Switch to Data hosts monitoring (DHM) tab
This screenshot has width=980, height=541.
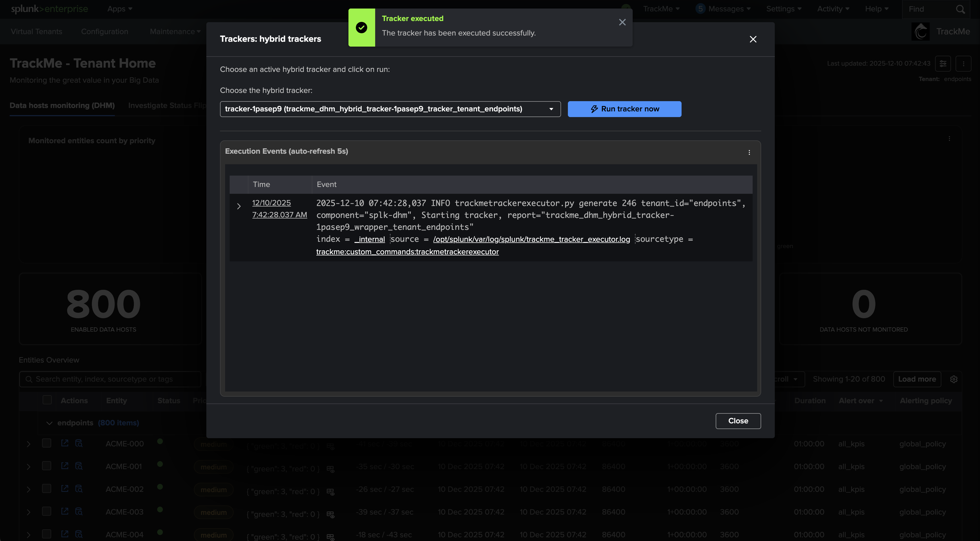(62, 105)
